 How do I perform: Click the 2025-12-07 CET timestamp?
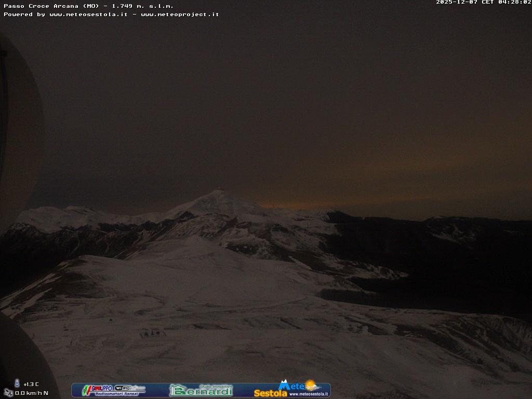483,3
